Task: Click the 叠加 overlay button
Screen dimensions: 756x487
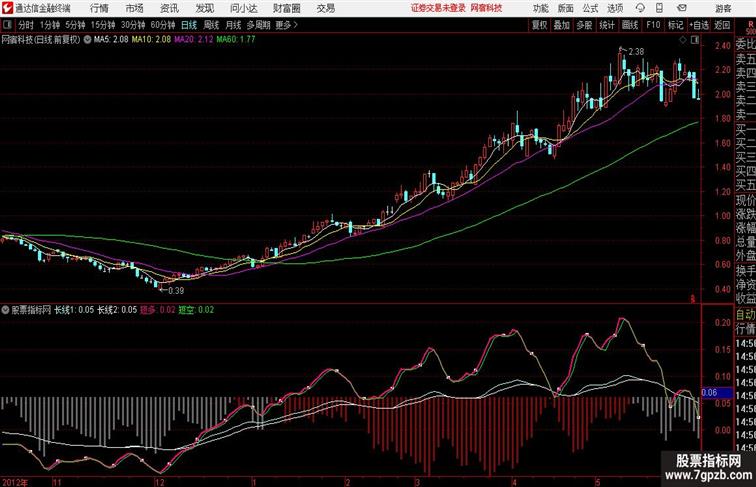Action: 562,25
